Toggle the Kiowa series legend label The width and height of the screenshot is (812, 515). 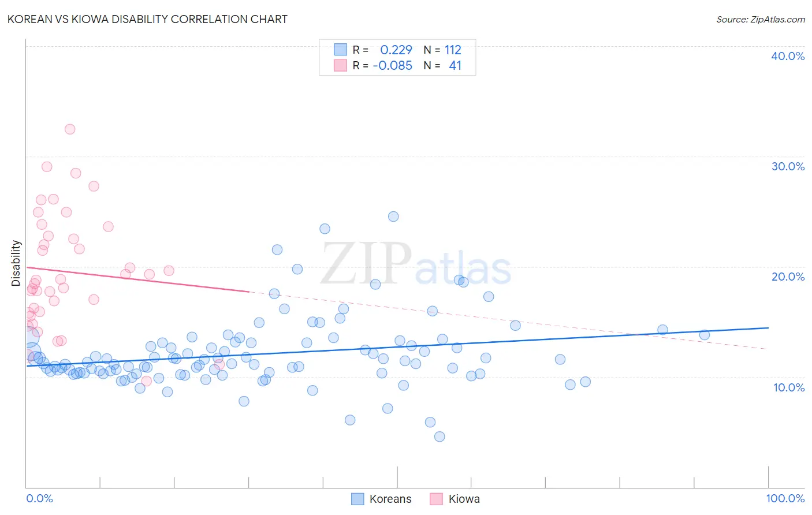click(464, 499)
